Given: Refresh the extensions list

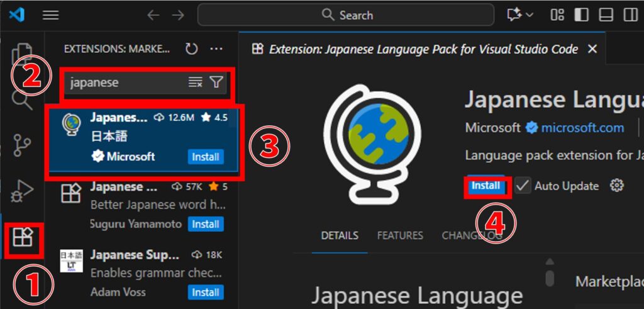Looking at the screenshot, I should click(191, 49).
